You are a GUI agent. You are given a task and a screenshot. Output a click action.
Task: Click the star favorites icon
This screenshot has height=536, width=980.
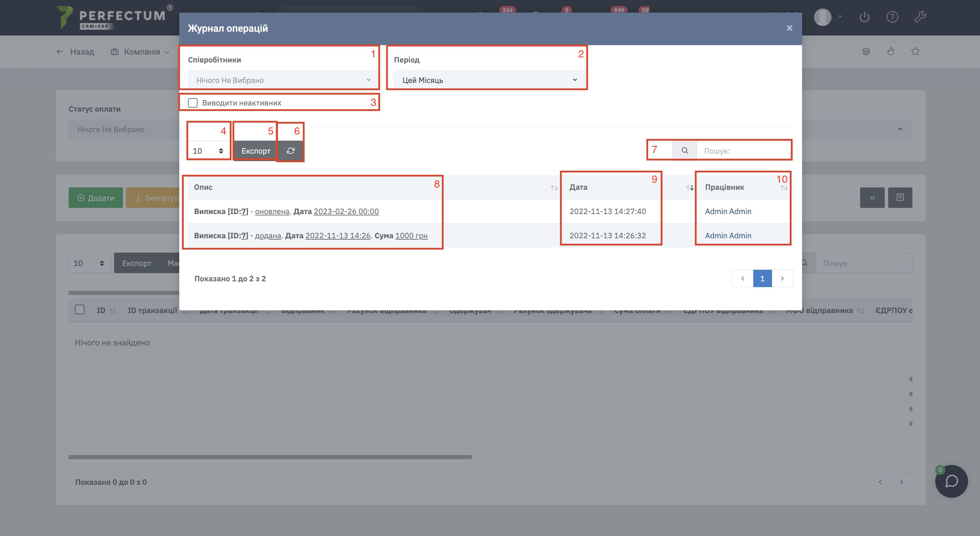point(915,51)
